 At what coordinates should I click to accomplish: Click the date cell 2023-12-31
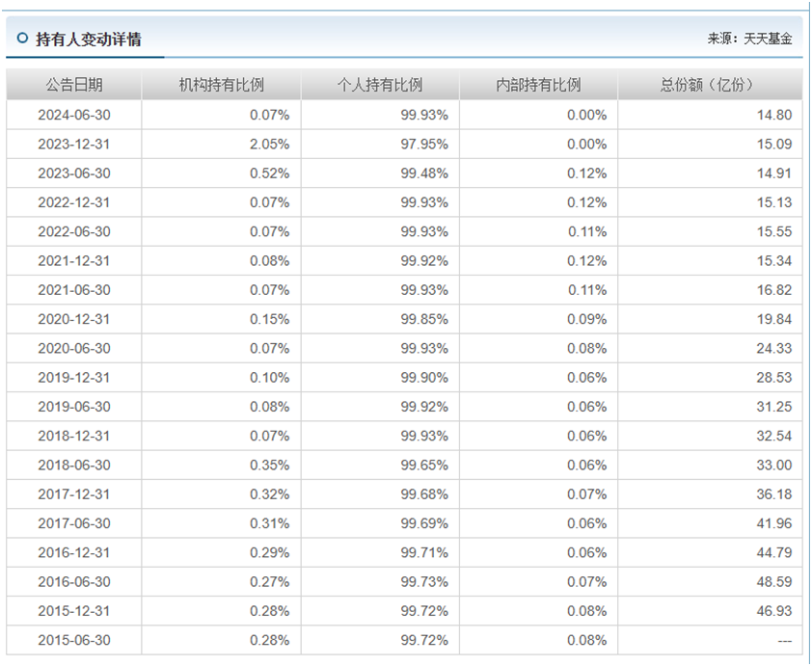[x=74, y=144]
